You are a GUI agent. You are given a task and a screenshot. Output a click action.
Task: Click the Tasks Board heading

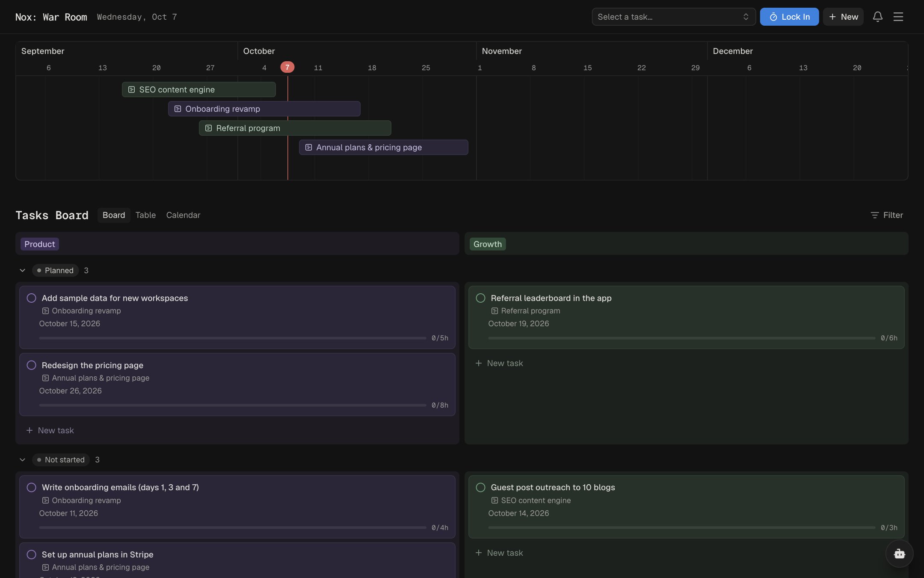coord(52,215)
